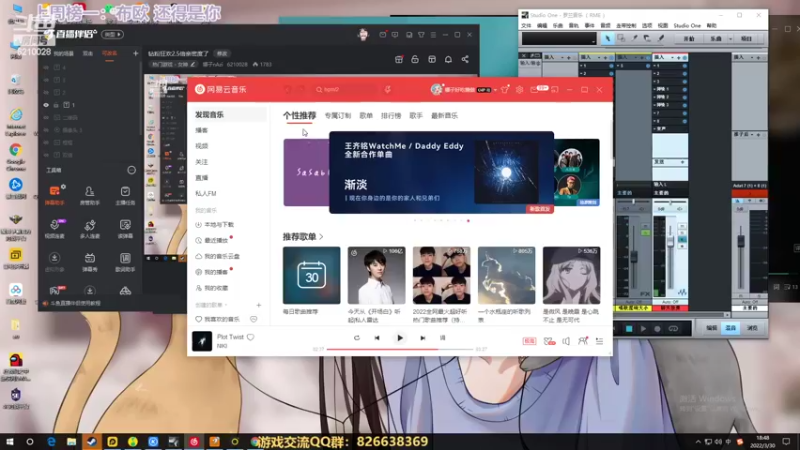This screenshot has width=800, height=450.
Task: Toggle loop playback mode icon in NetEase
Action: click(357, 338)
